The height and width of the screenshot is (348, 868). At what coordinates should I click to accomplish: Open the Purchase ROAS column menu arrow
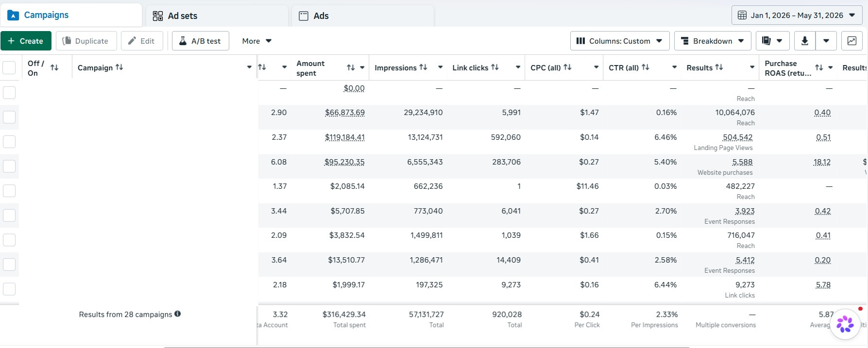tap(831, 67)
